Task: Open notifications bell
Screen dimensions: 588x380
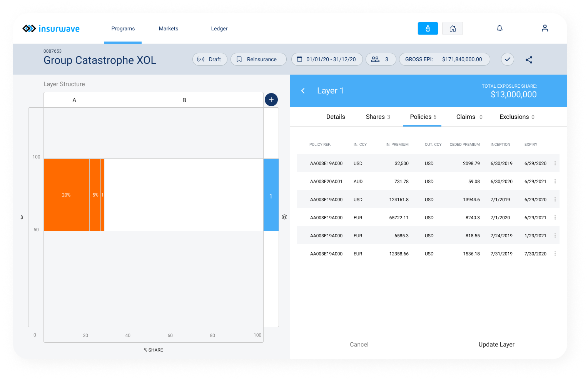Action: coord(499,28)
